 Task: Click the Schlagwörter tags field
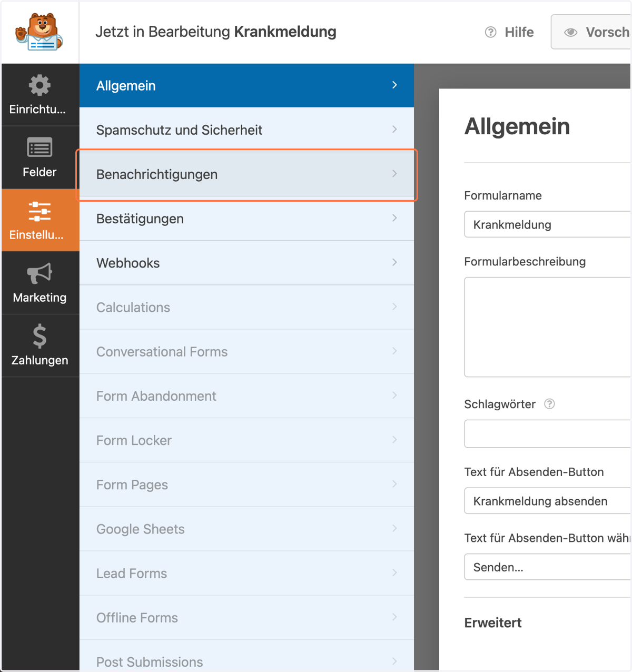(547, 434)
